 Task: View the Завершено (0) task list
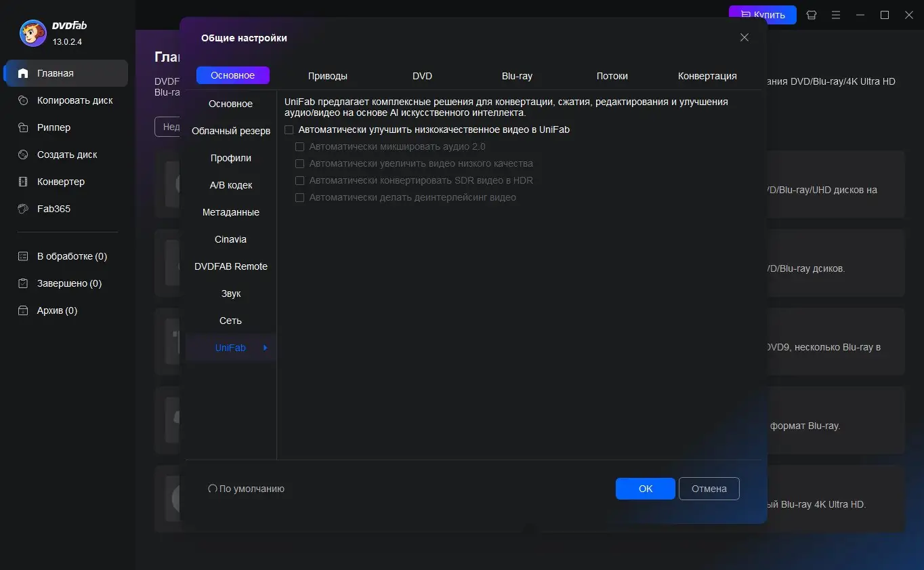[66, 283]
